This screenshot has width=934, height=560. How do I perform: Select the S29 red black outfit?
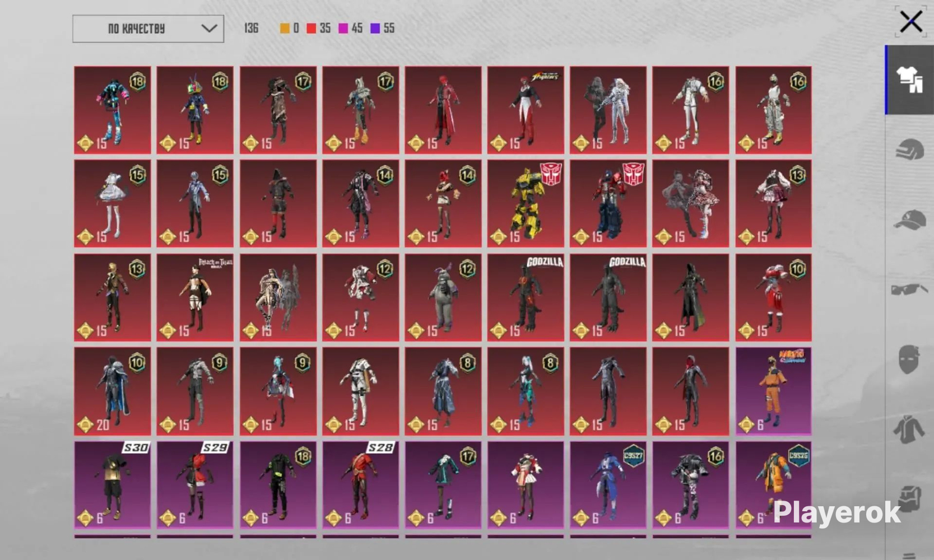pos(195,485)
